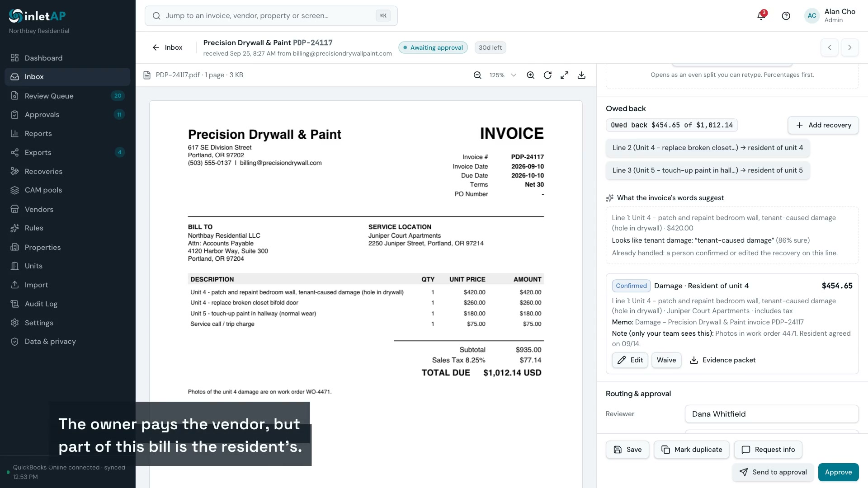The image size is (868, 488).
Task: Open Approvals in sidebar
Action: [67, 115]
